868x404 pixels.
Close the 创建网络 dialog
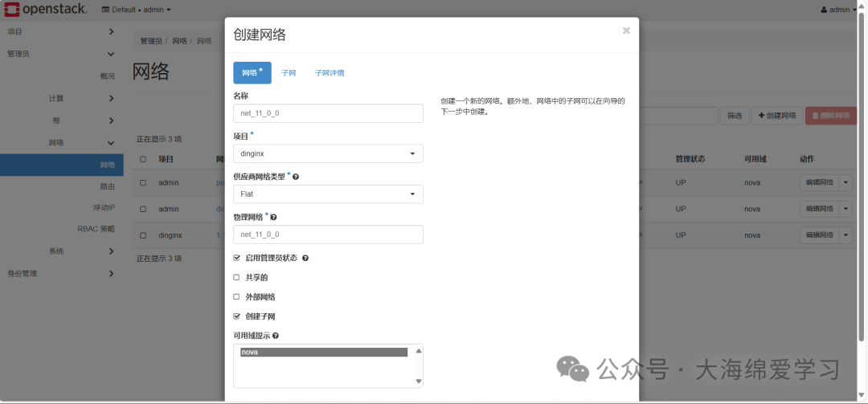tap(626, 31)
